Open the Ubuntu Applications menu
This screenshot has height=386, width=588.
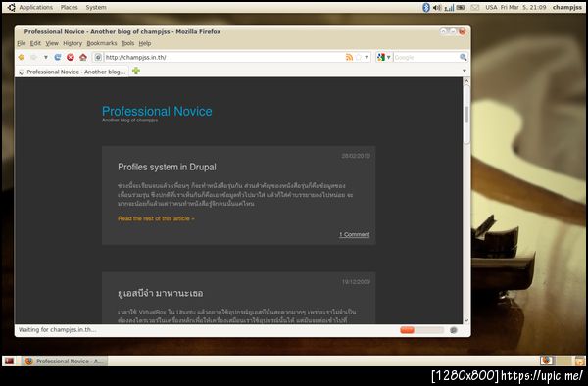35,7
